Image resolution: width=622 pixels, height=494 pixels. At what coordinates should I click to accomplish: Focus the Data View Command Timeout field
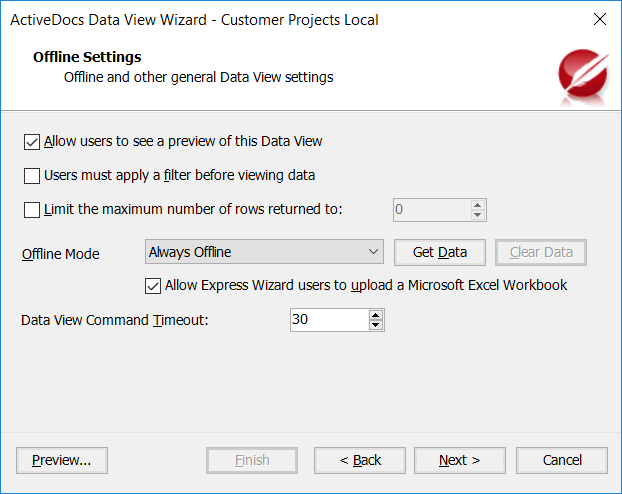tap(329, 320)
